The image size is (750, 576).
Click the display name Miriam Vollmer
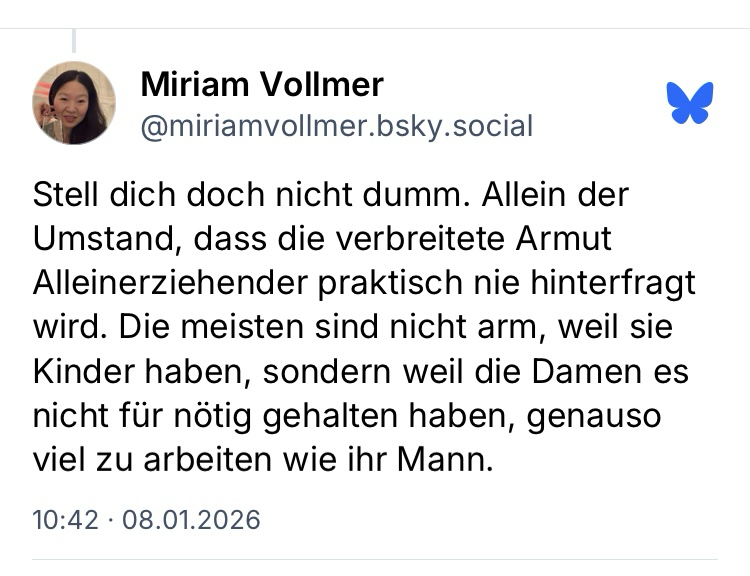(x=262, y=84)
